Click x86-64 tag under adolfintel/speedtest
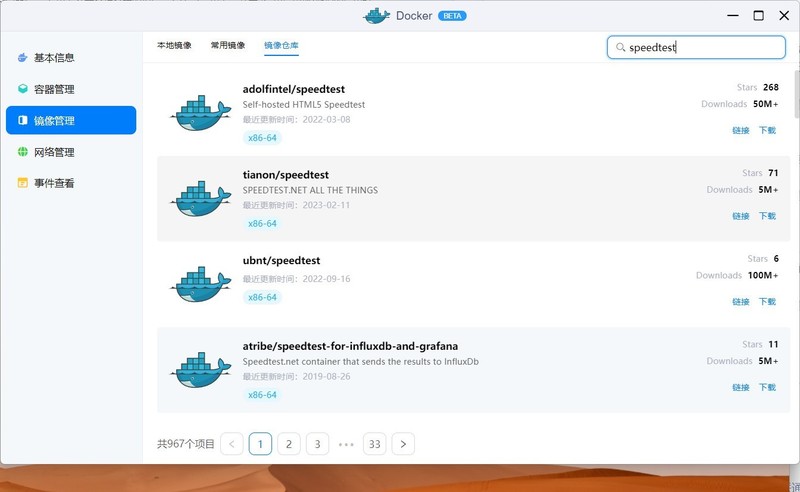 click(262, 138)
